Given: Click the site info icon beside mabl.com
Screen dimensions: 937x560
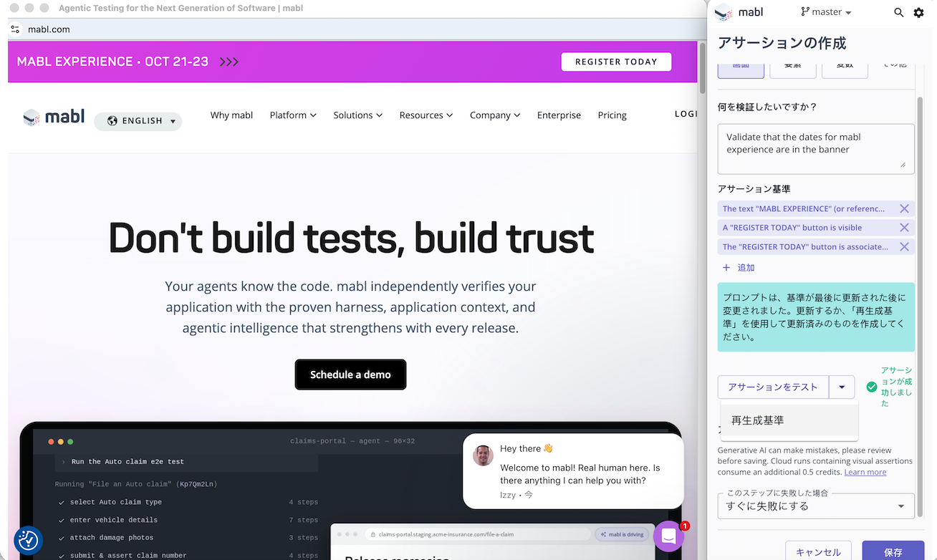Looking at the screenshot, I should tap(15, 29).
